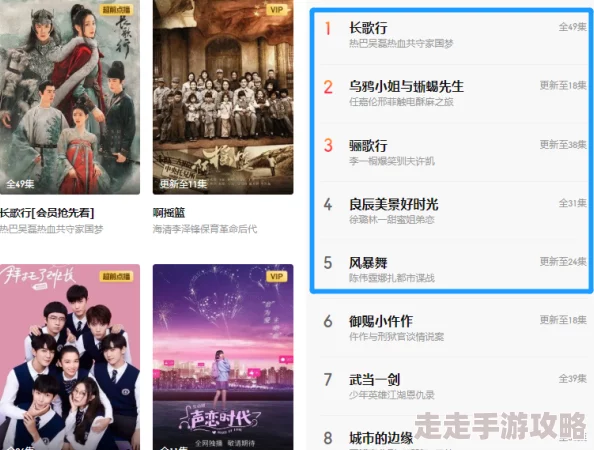
Task: Select rank 2 乌鸦小姐与蜥蜴先生
Action: click(x=453, y=94)
